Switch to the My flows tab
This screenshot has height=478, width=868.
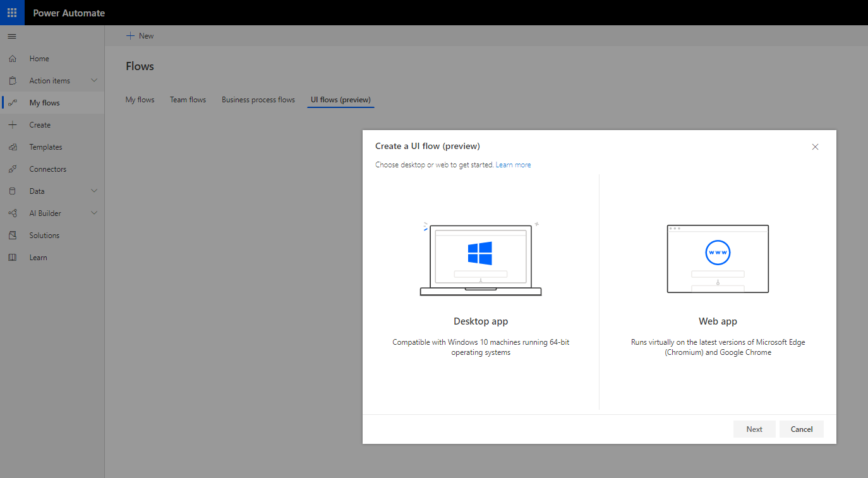point(140,100)
